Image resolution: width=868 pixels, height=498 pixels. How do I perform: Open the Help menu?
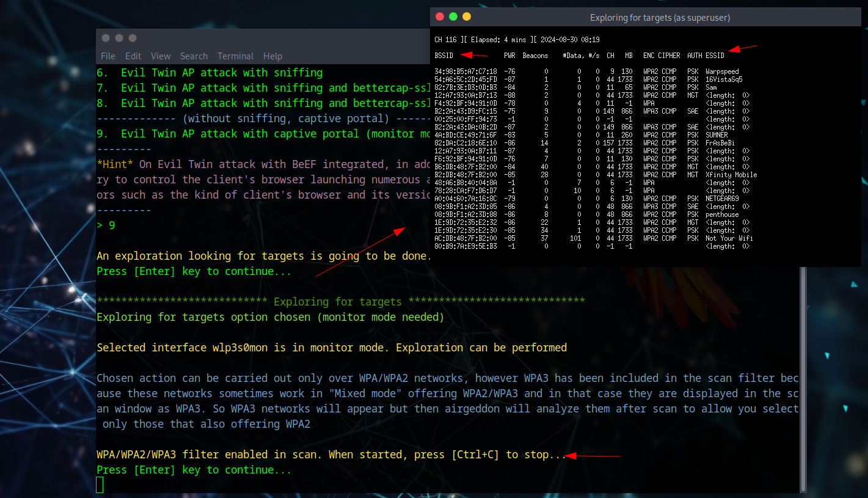272,56
